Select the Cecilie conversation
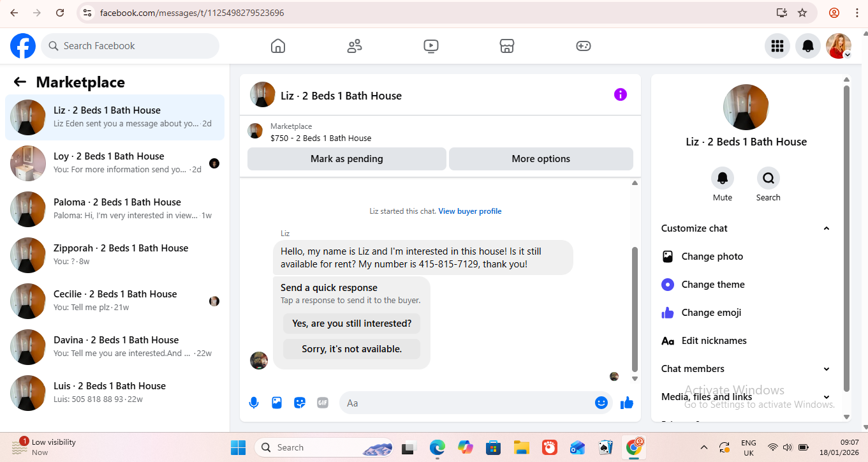The height and width of the screenshot is (462, 868). coord(115,301)
